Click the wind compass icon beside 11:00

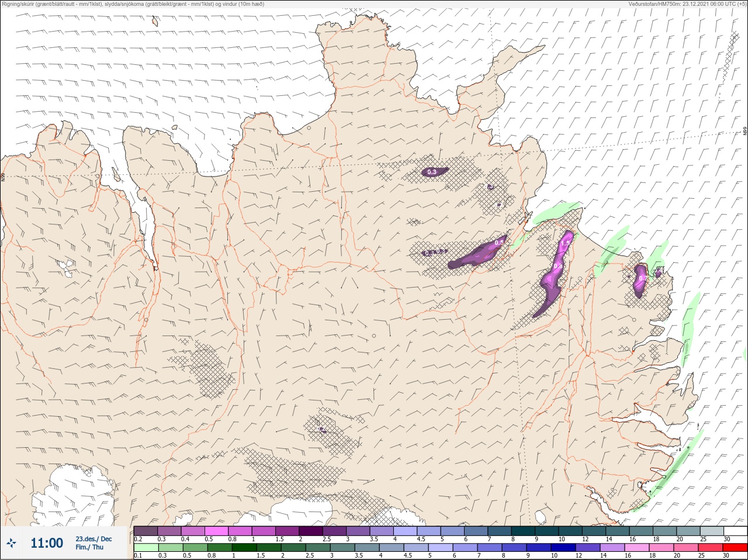click(12, 544)
